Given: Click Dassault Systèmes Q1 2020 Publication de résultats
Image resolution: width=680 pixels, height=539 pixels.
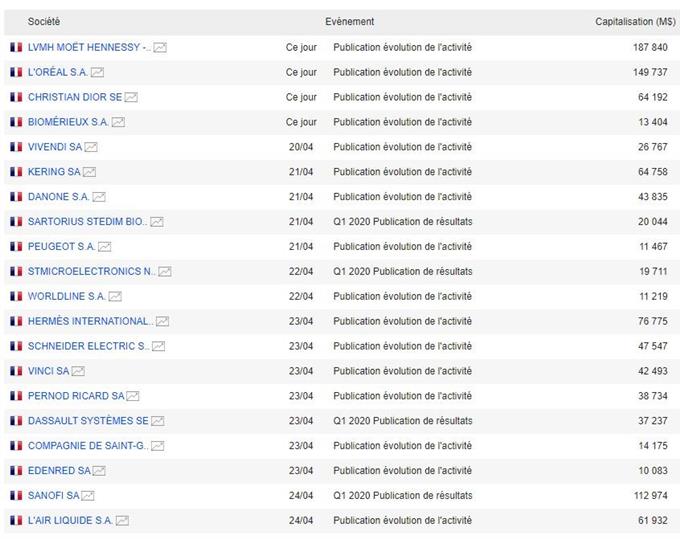Looking at the screenshot, I should [x=402, y=421].
